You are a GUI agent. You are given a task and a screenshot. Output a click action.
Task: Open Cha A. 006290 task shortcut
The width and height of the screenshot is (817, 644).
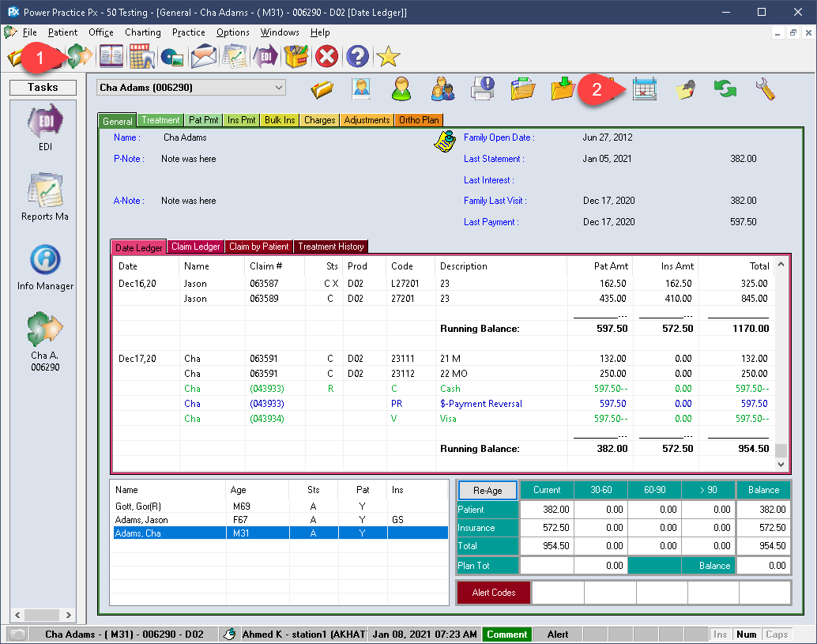[x=45, y=342]
